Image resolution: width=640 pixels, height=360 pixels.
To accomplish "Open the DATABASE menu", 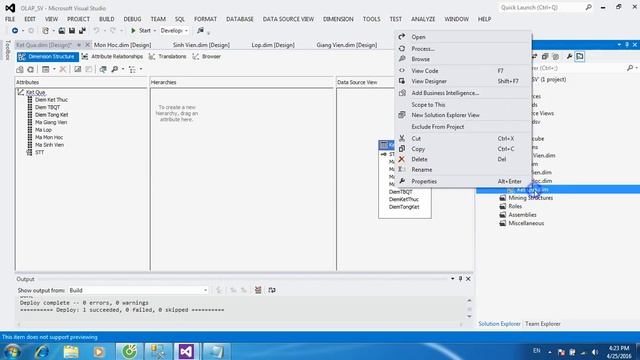I will pyautogui.click(x=240, y=19).
